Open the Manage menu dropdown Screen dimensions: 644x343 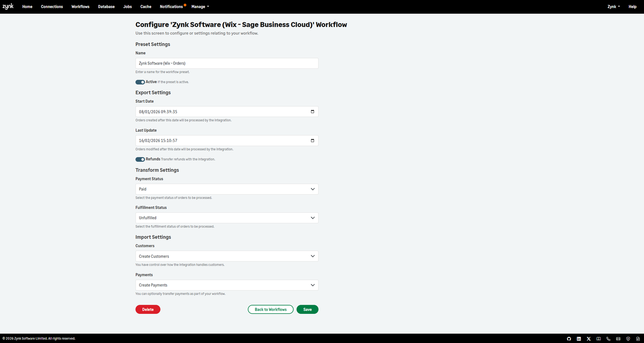(x=200, y=6)
